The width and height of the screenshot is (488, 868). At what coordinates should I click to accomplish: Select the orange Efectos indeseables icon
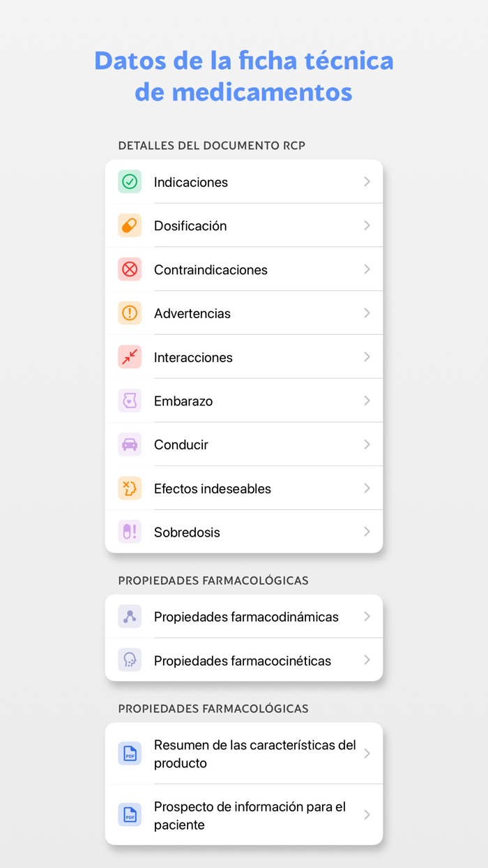coord(130,488)
